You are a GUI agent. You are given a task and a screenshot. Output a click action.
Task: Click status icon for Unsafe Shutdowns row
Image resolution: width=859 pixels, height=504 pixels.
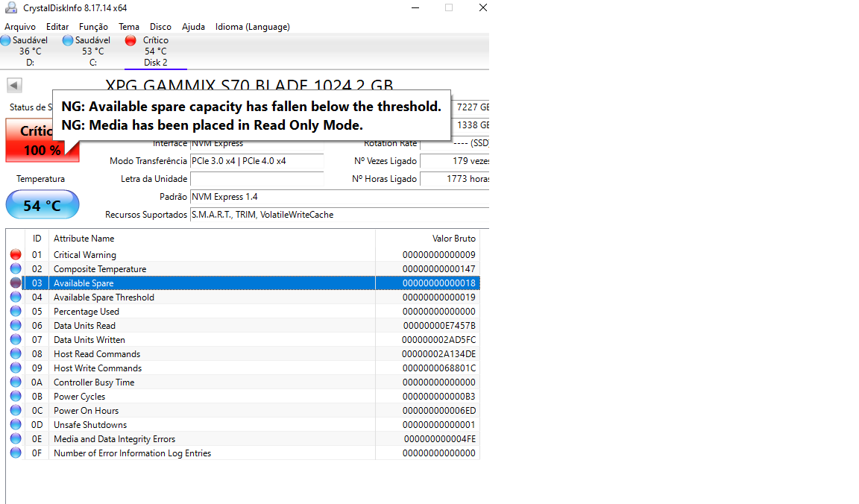point(16,424)
